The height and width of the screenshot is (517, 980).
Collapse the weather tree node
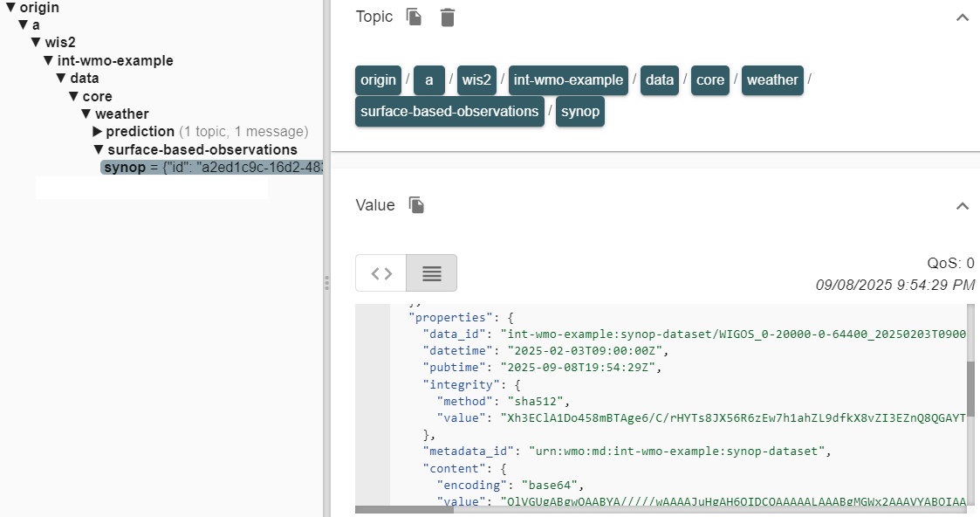pyautogui.click(x=86, y=114)
